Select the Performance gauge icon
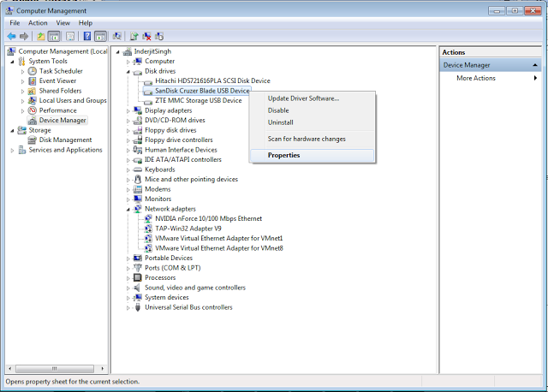Screen dimensions: 548x392 point(33,110)
